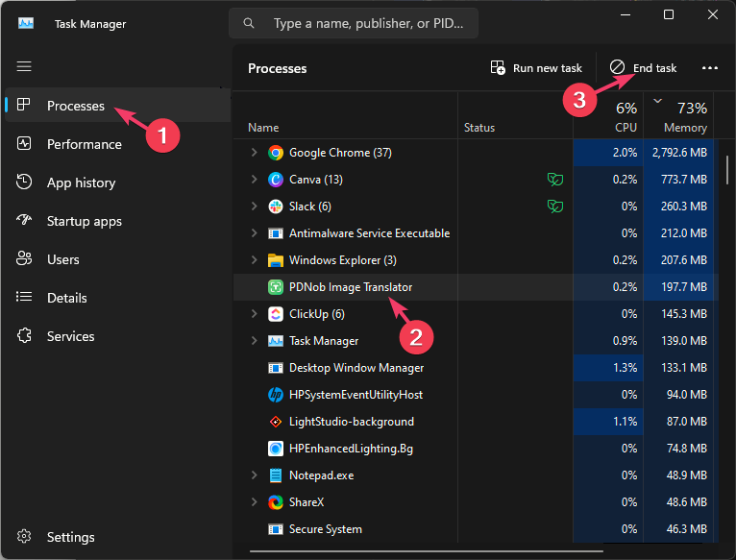The image size is (736, 560).
Task: Maximize the Task Manager window
Action: click(669, 14)
